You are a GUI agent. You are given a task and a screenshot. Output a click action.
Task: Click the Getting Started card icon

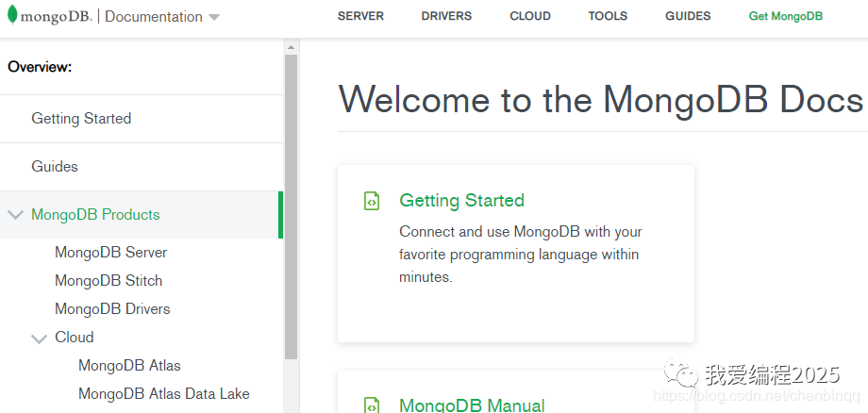(372, 201)
